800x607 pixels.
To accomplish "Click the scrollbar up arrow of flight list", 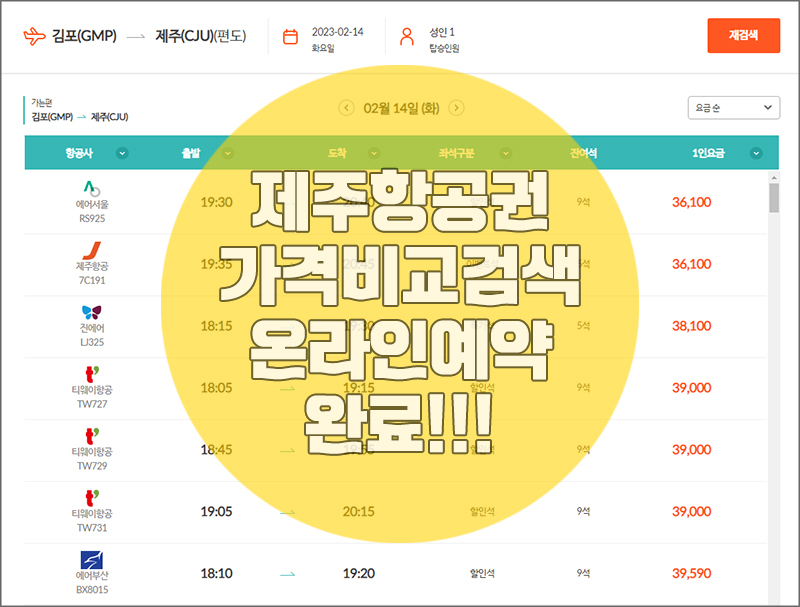I will (774, 178).
